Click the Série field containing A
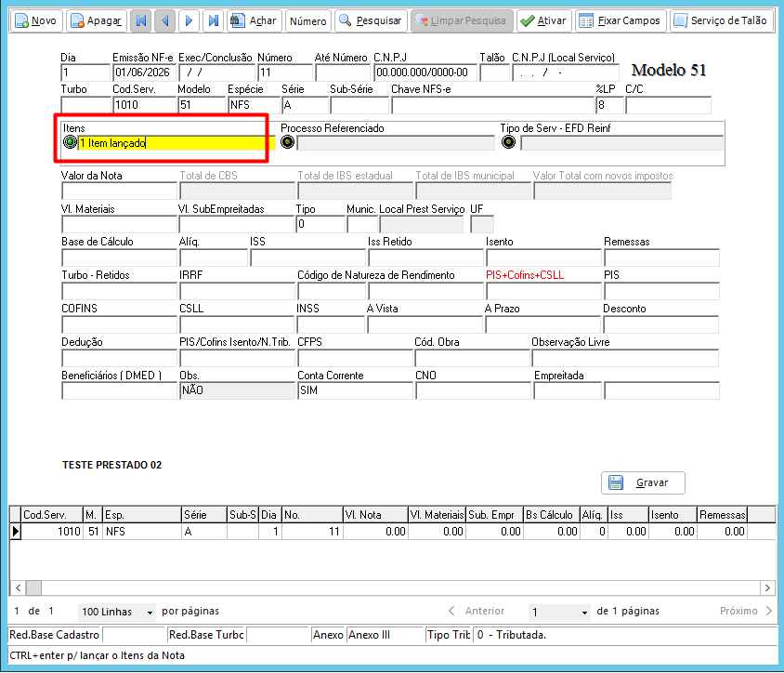The height and width of the screenshot is (673, 784). click(x=305, y=105)
